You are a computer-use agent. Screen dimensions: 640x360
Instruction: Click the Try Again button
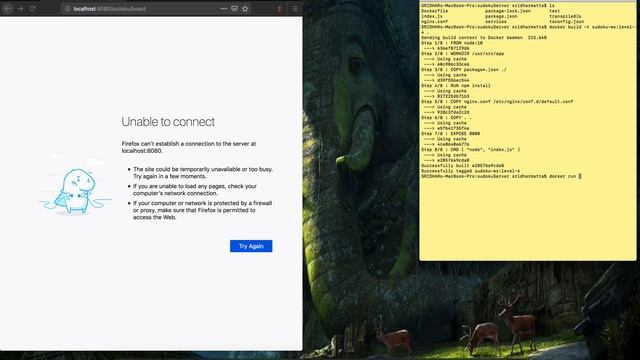pyautogui.click(x=251, y=246)
